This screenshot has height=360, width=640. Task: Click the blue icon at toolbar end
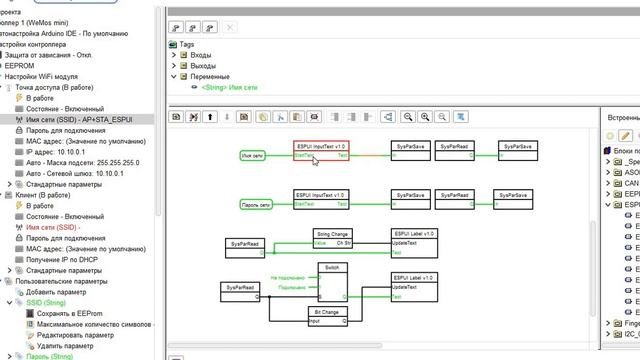click(461, 117)
